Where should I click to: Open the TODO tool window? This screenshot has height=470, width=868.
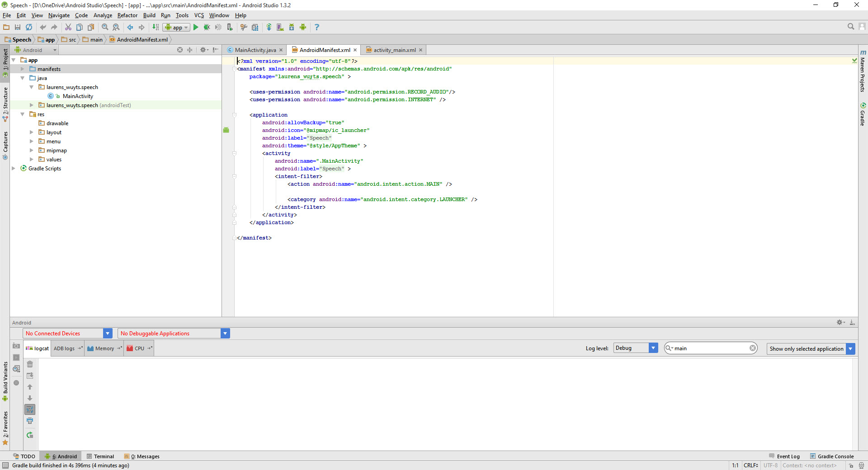[x=24, y=456]
